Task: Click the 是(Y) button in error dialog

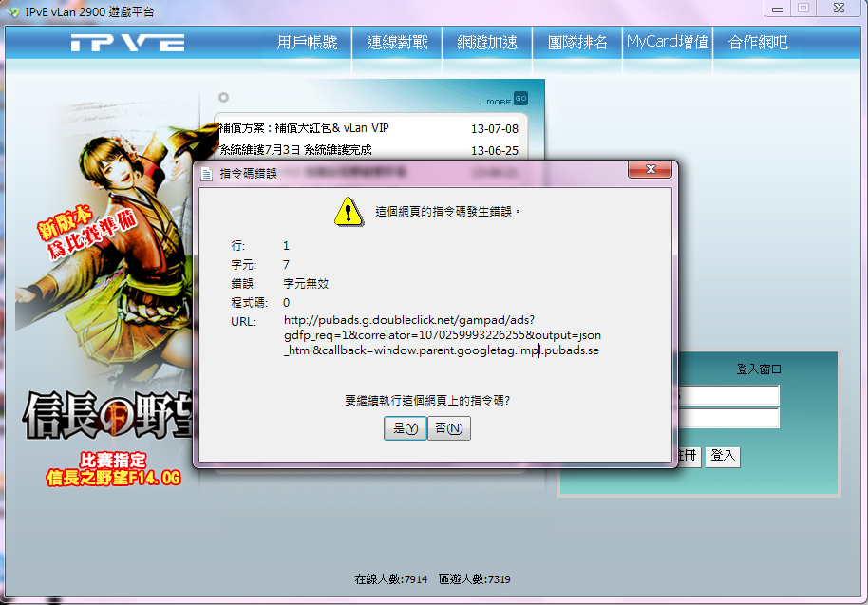Action: pyautogui.click(x=406, y=428)
